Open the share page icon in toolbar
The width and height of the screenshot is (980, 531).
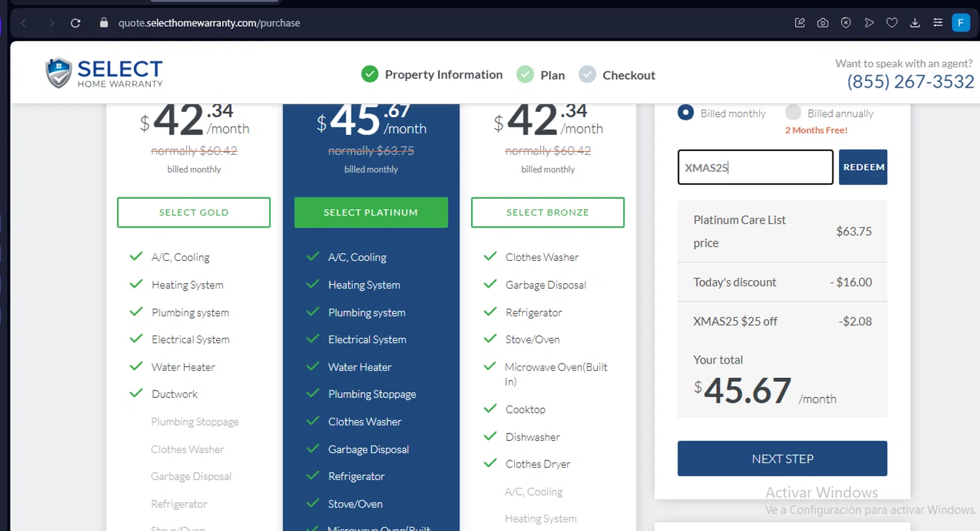pyautogui.click(x=800, y=23)
